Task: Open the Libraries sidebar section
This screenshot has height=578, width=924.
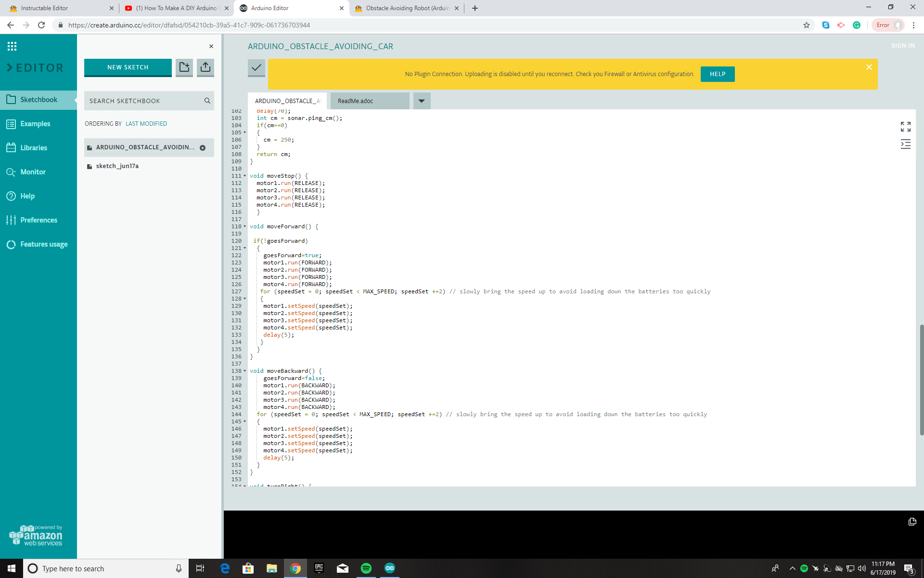Action: pos(34,148)
